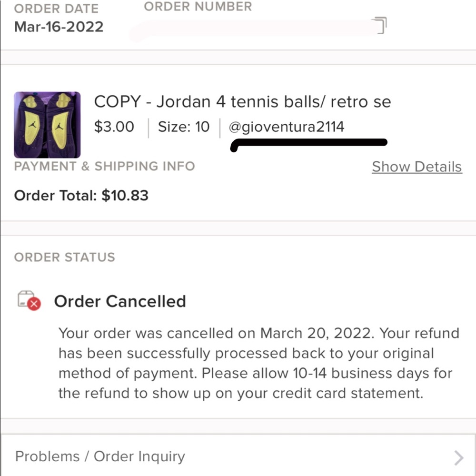Tap the COPY - Jordan 4 tennis balls listing title
Screen dimensions: 476x476
point(242,101)
